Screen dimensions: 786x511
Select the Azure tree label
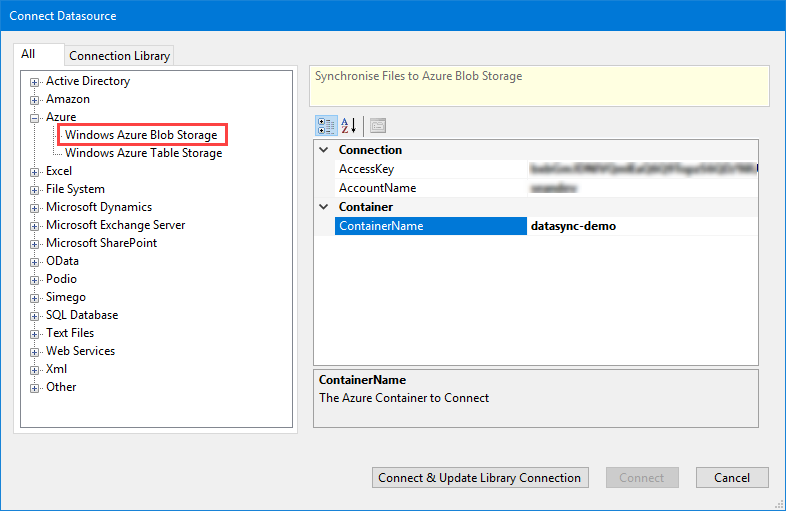pos(61,117)
